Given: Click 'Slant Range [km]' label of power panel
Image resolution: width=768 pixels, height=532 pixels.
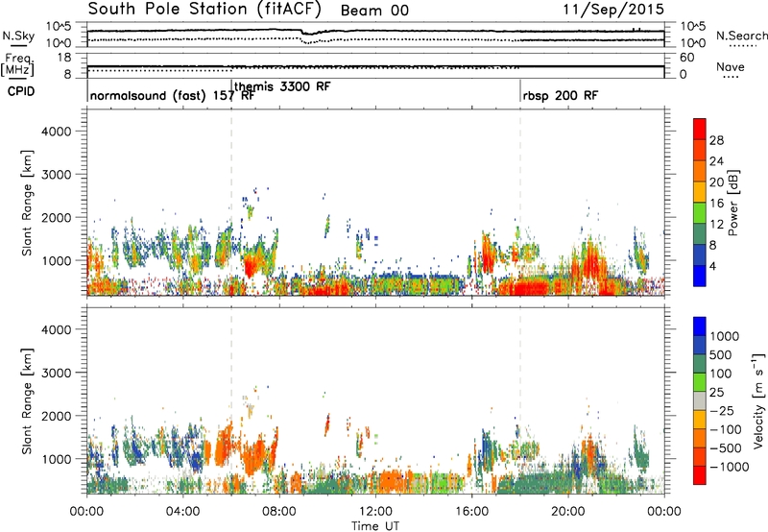Looking at the screenshot, I should tap(27, 203).
